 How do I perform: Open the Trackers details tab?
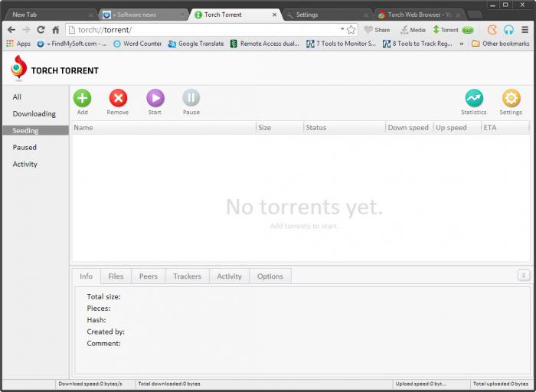(x=188, y=276)
